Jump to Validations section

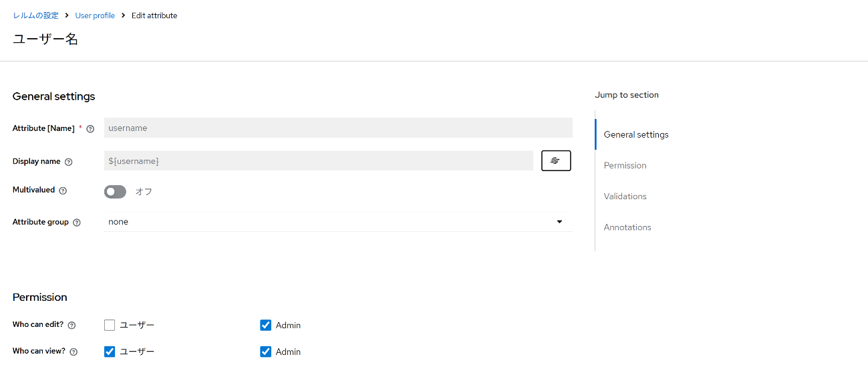pos(625,197)
